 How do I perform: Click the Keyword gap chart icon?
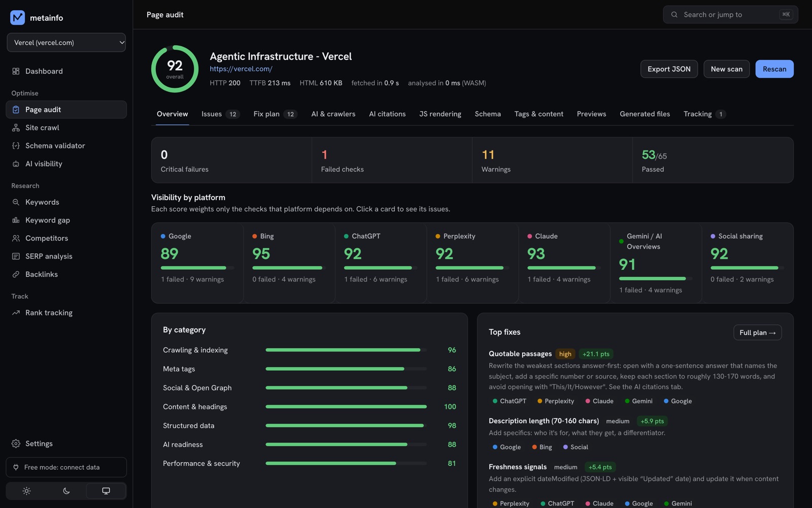(x=16, y=220)
